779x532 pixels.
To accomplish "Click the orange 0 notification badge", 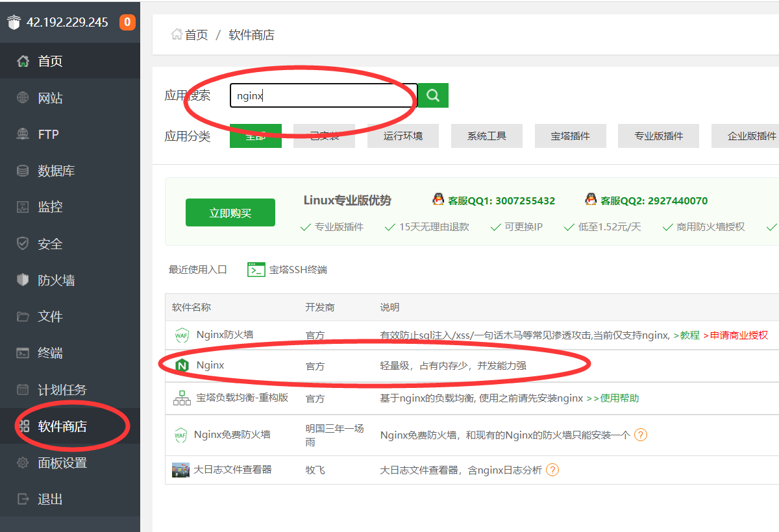I will click(x=127, y=22).
